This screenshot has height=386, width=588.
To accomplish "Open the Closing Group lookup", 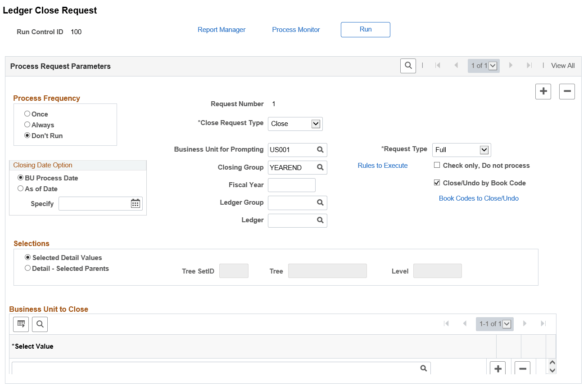I will (320, 167).
